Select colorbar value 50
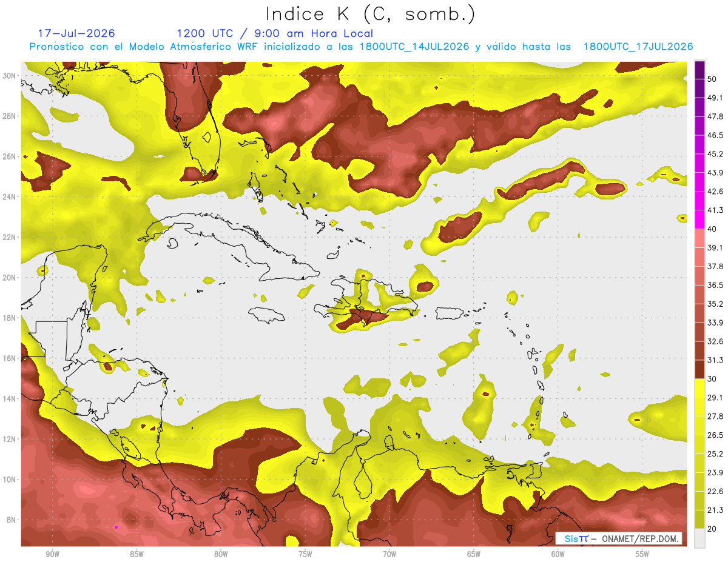Viewport: 728px width, 562px height. coord(713,79)
